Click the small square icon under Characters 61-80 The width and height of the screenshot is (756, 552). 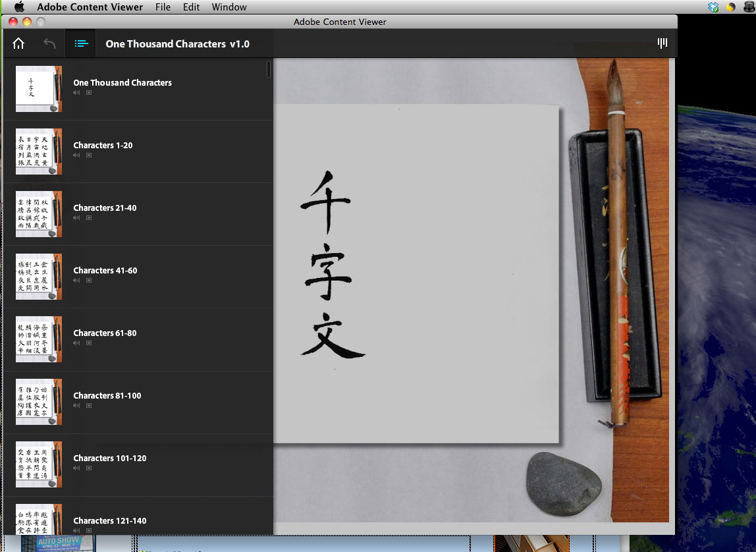pyautogui.click(x=89, y=343)
